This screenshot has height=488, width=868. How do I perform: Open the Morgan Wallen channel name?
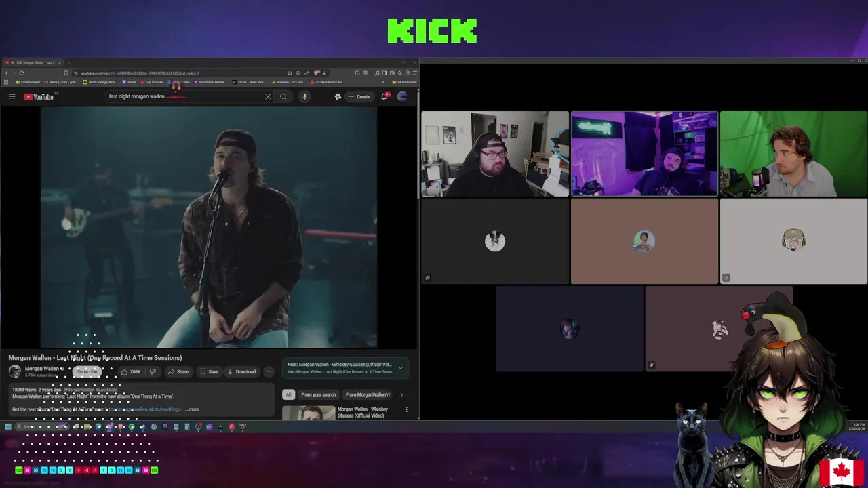[42, 369]
